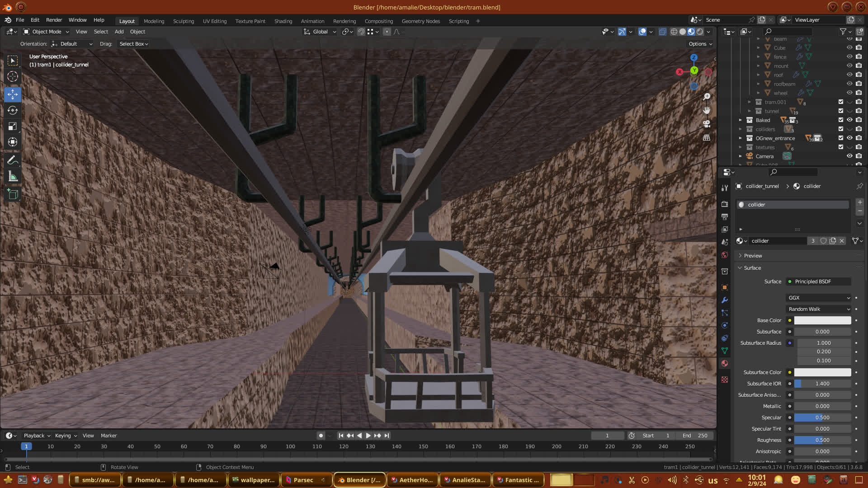Viewport: 868px width, 488px height.
Task: Open the Modifiers wrench properties tab
Action: pos(725,300)
